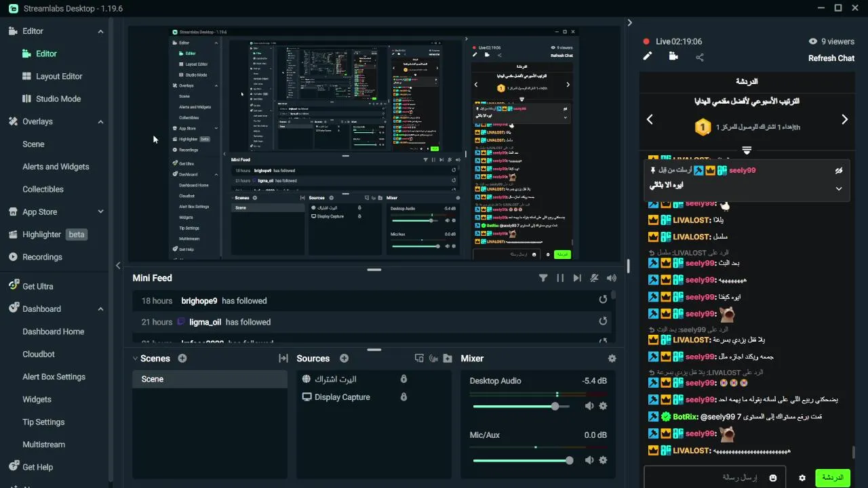The image size is (868, 488).
Task: Add a source folder
Action: tap(448, 359)
